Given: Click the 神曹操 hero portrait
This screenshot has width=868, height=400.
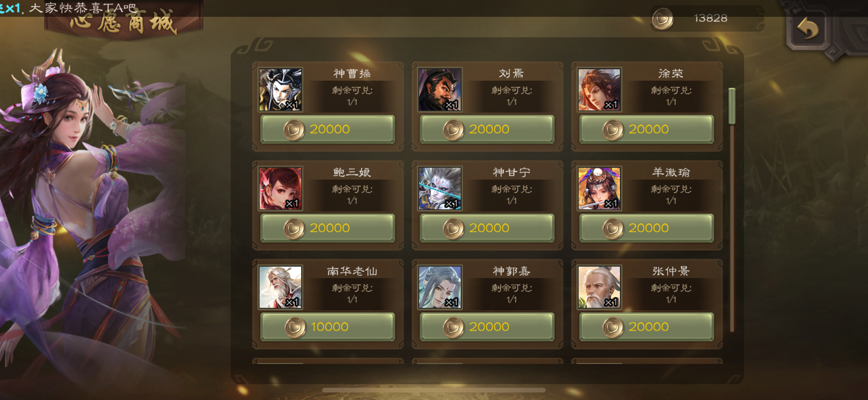Looking at the screenshot, I should (280, 89).
